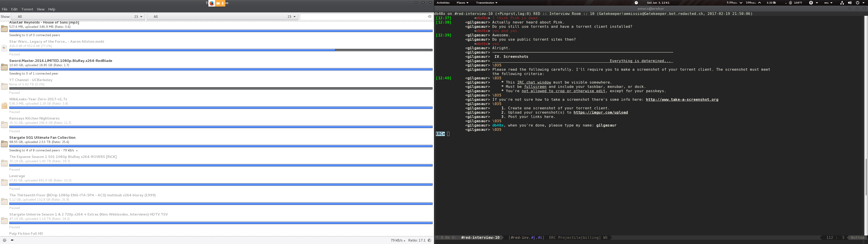Click the volume speaker icon
Screen dimensions: 868x244
(x=849, y=3)
